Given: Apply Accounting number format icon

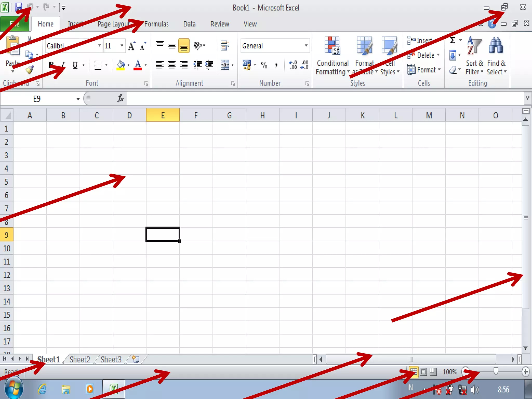Looking at the screenshot, I should 247,65.
